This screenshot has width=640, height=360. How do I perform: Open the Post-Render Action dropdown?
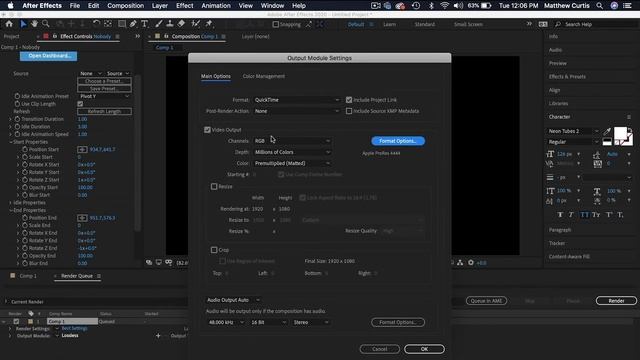[296, 111]
